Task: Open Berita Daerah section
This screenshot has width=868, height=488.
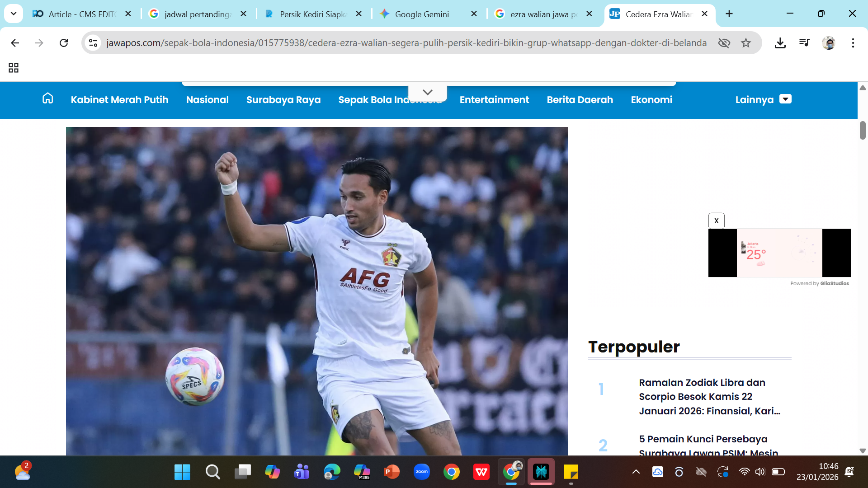Action: pyautogui.click(x=580, y=100)
